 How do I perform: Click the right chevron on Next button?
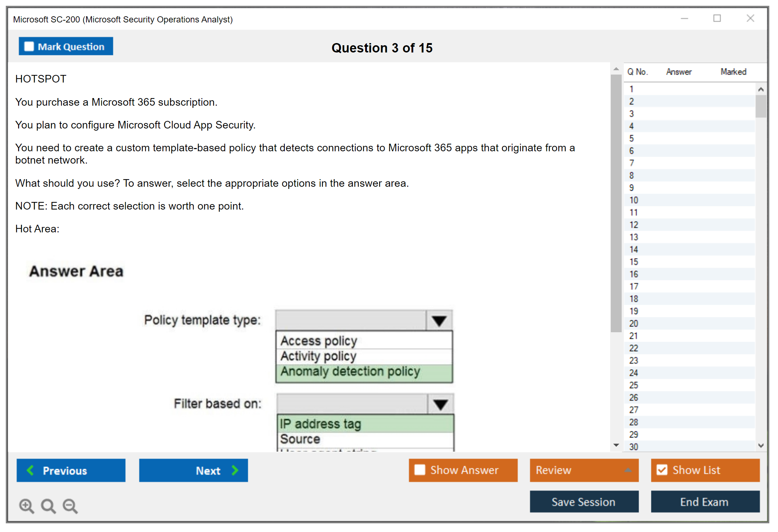click(x=235, y=470)
